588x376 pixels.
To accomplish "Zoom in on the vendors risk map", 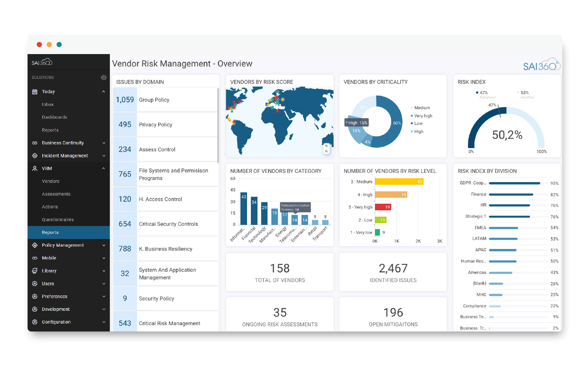I will (326, 146).
